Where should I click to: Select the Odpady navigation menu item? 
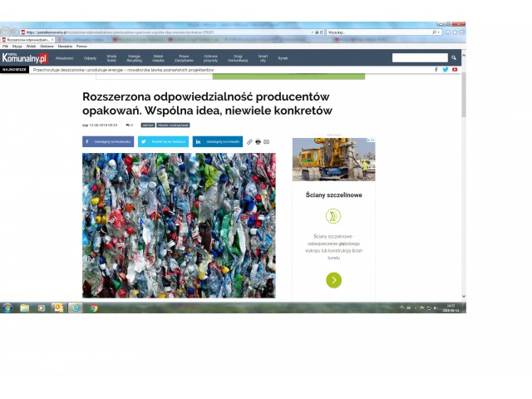point(90,58)
